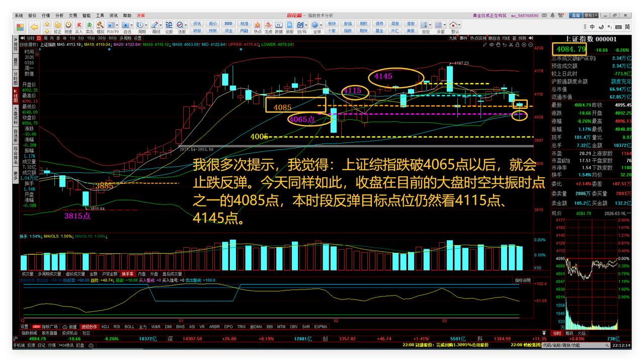This screenshot has width=644, height=362.
Task: Open the 选股 stock screener magnifier icon
Action: 180,25
